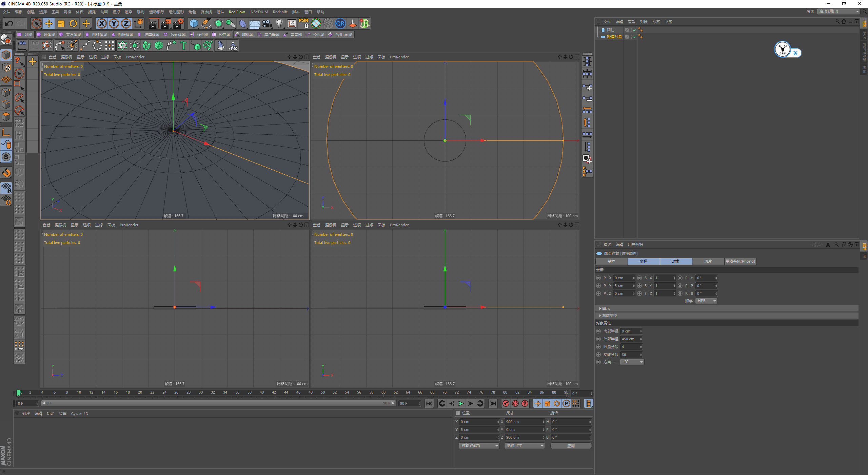Image resolution: width=868 pixels, height=475 pixels.
Task: Click the MoText T icon
Action: click(183, 45)
